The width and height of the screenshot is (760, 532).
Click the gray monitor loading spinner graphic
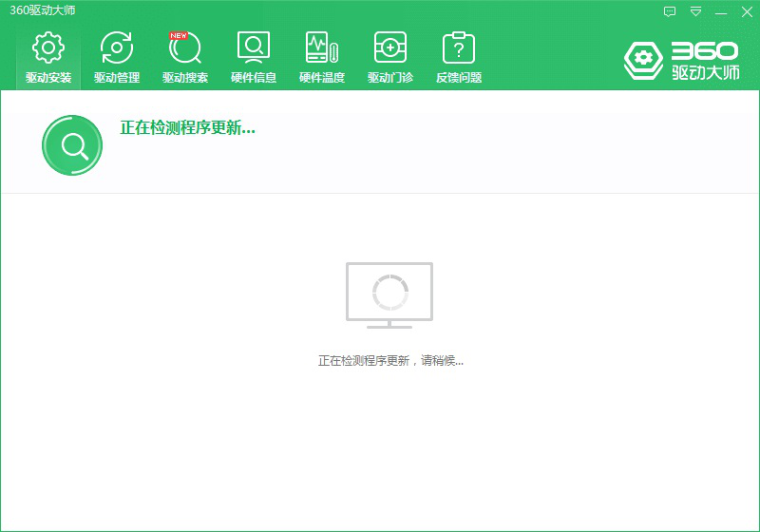(389, 294)
